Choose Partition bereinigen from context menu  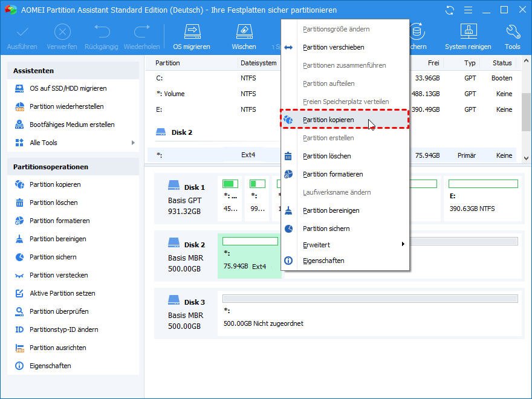[345, 210]
